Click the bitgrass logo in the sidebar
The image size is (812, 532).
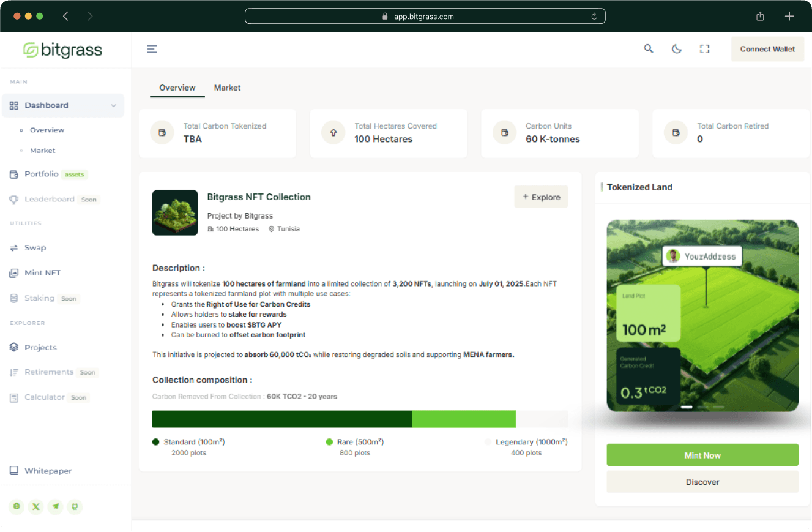pyautogui.click(x=63, y=50)
